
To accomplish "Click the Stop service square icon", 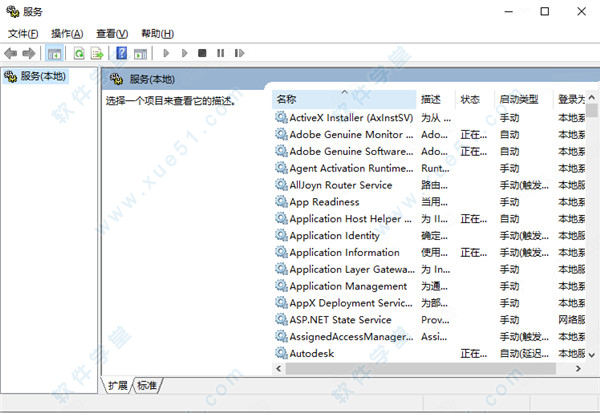I will click(x=202, y=53).
